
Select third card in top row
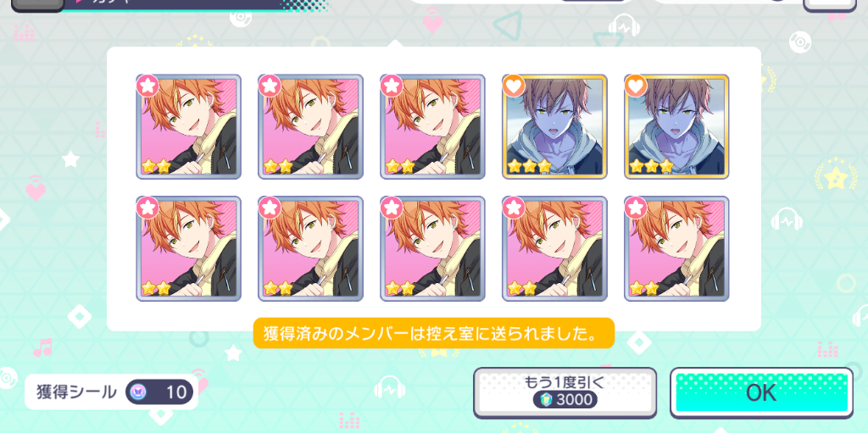pyautogui.click(x=432, y=127)
